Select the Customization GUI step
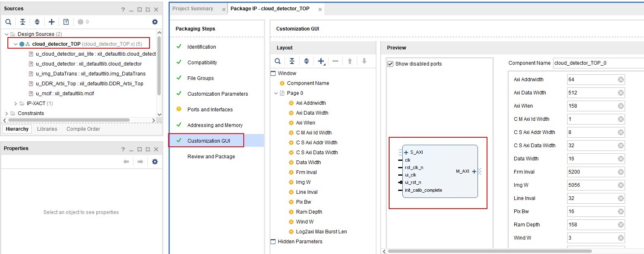The height and width of the screenshot is (254, 644). (216, 141)
